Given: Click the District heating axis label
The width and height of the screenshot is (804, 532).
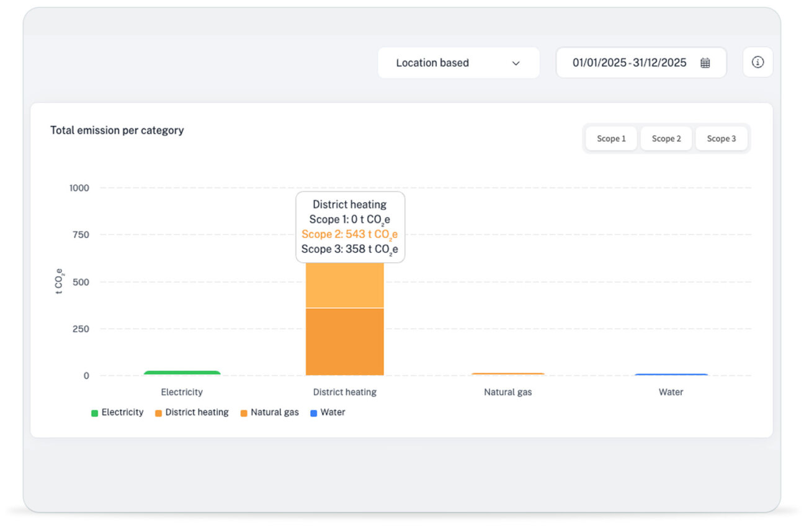Looking at the screenshot, I should (345, 392).
